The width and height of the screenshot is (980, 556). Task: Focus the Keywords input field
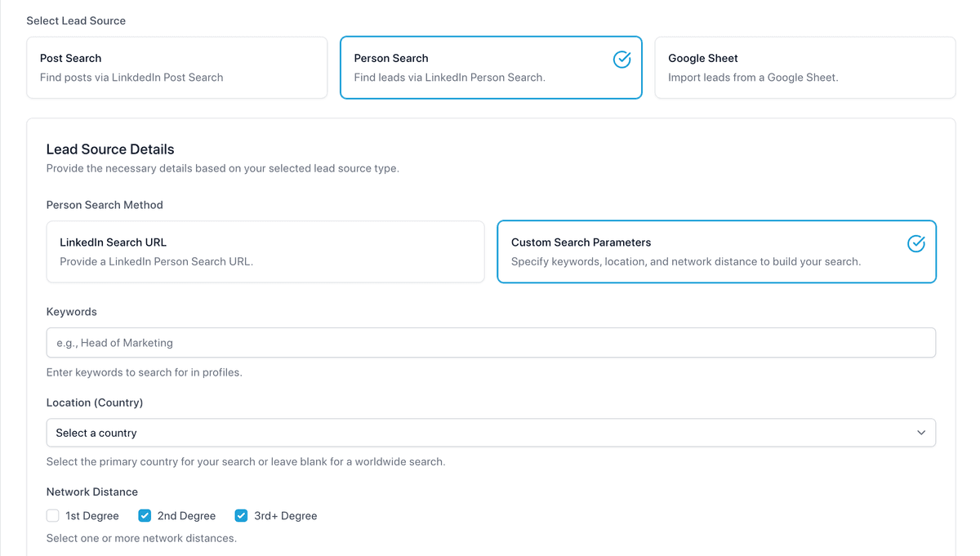[491, 343]
